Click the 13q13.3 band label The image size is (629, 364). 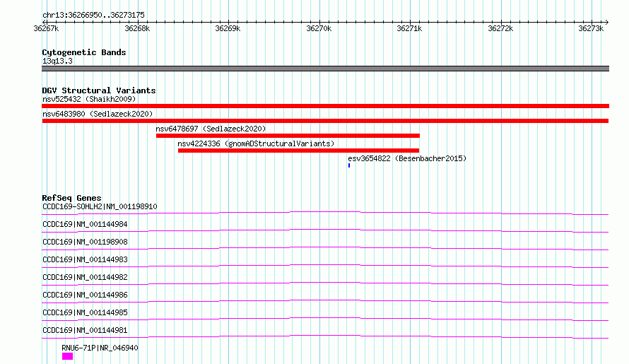point(57,61)
